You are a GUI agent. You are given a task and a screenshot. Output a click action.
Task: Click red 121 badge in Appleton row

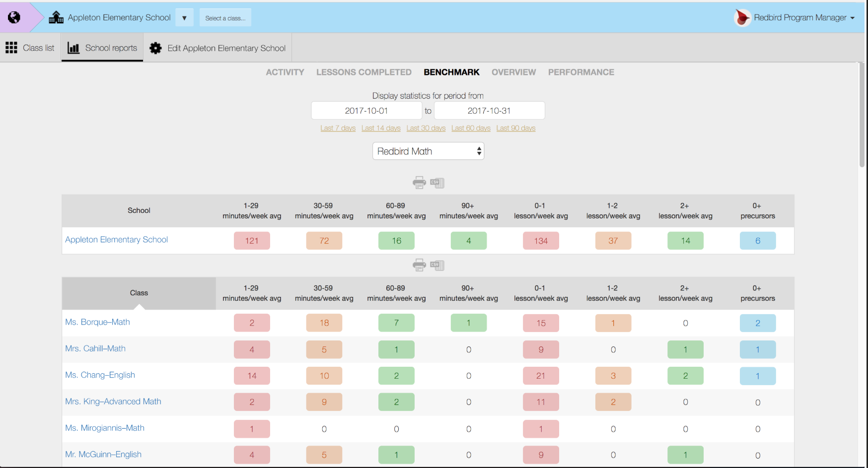coord(252,241)
